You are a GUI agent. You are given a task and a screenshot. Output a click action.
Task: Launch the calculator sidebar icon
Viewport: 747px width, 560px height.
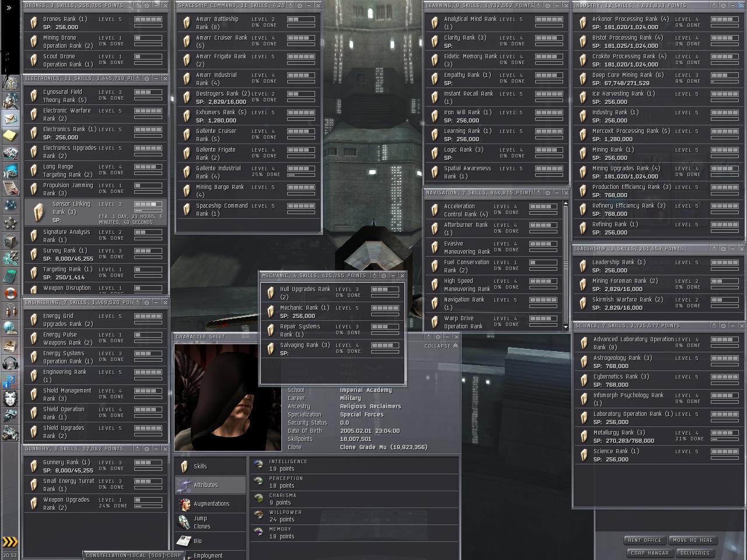pos(11,275)
